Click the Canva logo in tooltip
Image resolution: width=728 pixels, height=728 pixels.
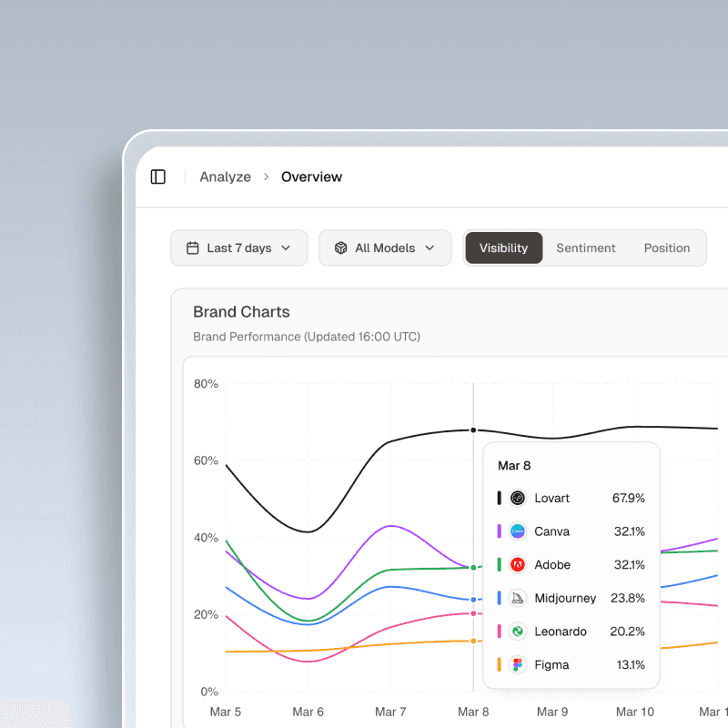(517, 531)
